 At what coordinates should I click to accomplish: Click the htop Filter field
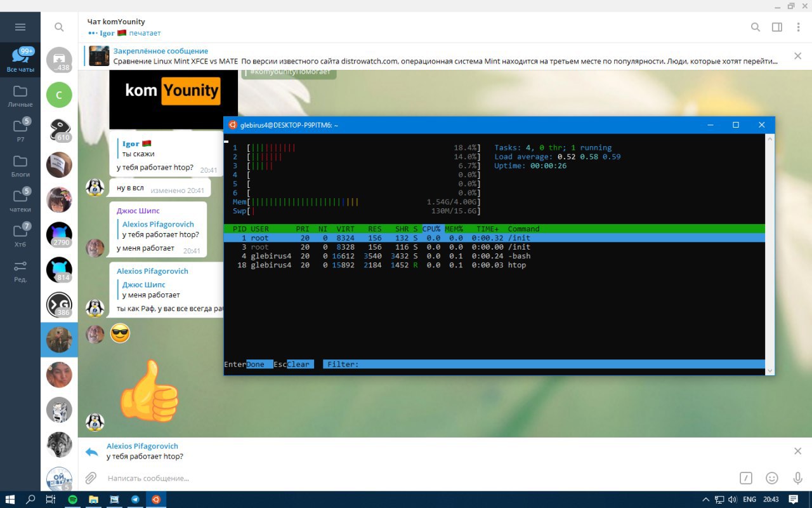click(x=546, y=364)
